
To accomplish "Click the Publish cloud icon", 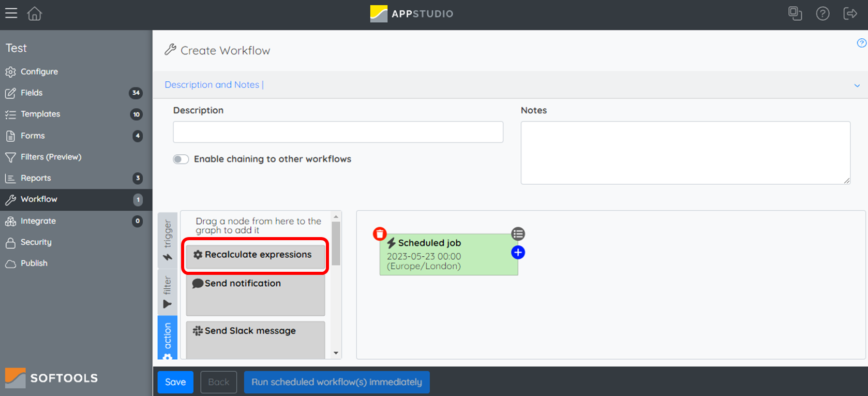I will pyautogui.click(x=10, y=264).
